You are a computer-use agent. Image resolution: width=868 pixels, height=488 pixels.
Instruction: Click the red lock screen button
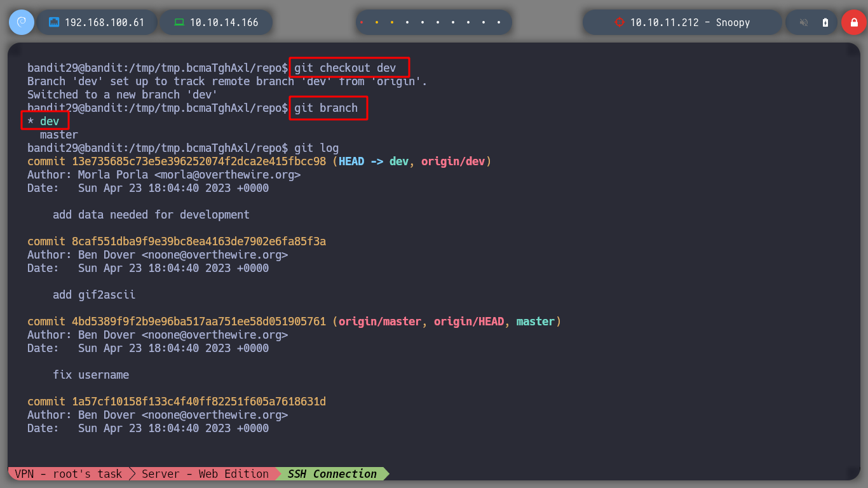click(853, 22)
